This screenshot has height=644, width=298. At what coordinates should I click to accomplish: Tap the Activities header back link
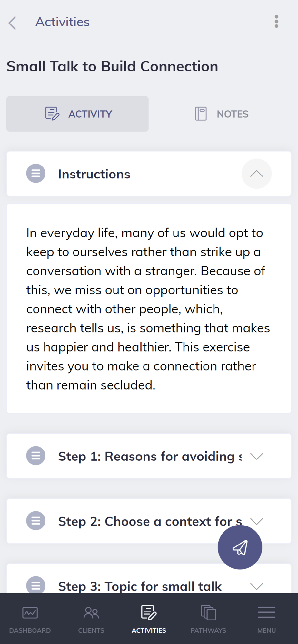point(63,22)
